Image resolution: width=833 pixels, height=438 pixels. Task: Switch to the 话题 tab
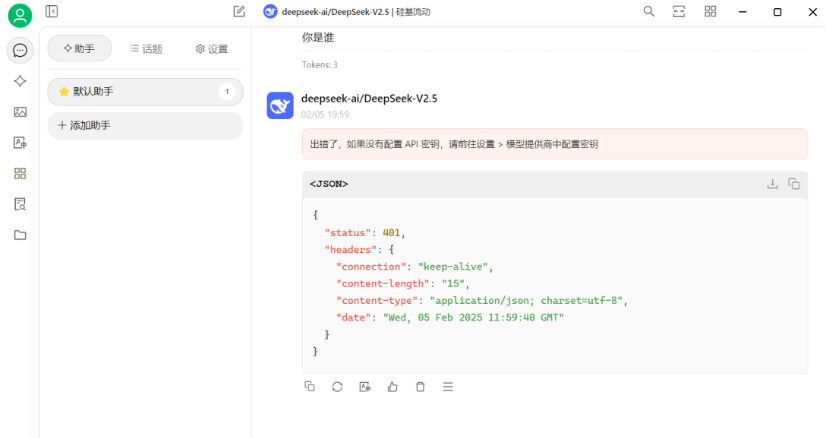[146, 49]
